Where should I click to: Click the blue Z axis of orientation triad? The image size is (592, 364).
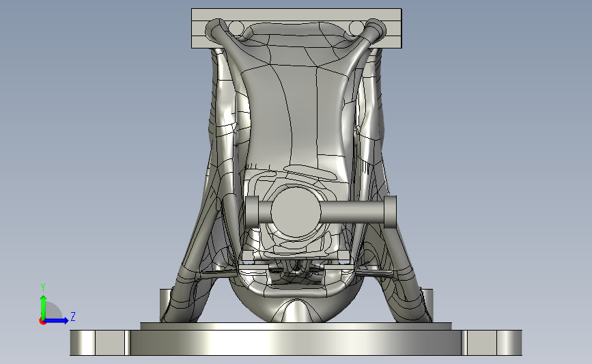click(x=56, y=321)
